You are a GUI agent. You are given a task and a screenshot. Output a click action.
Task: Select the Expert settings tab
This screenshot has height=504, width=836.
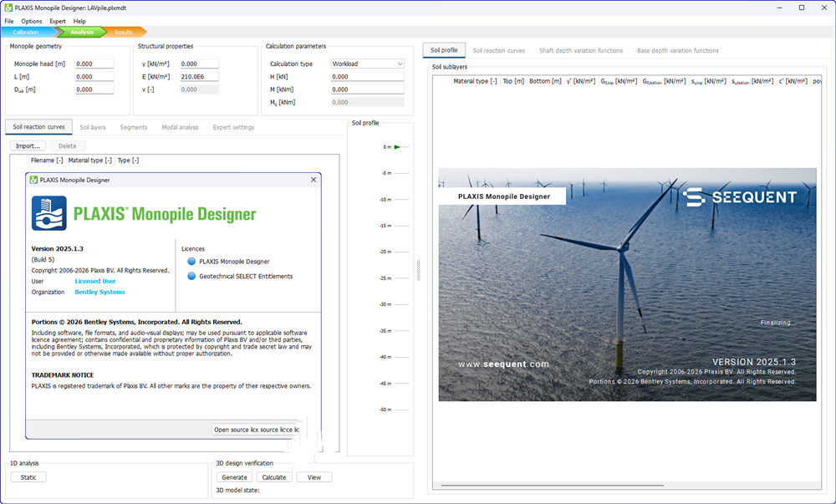click(x=233, y=127)
